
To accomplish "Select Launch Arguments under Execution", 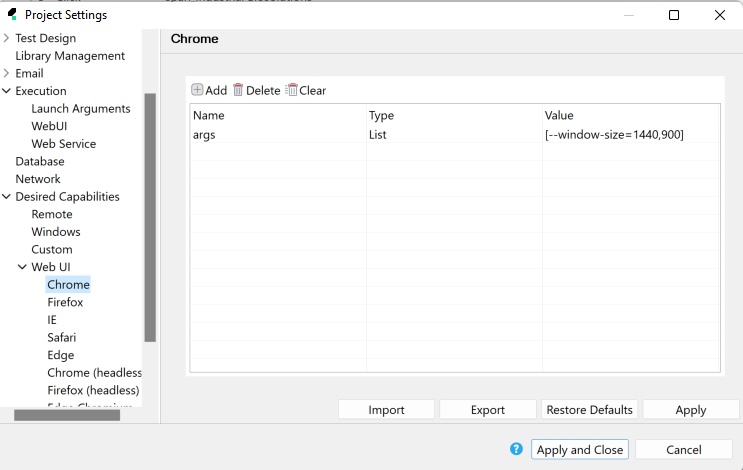I will 80,108.
